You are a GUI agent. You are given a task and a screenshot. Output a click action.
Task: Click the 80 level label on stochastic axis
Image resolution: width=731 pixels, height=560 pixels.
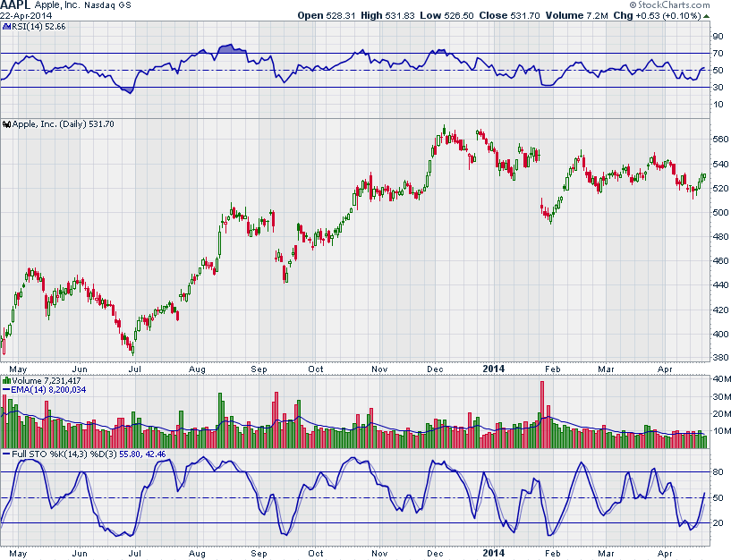718,471
